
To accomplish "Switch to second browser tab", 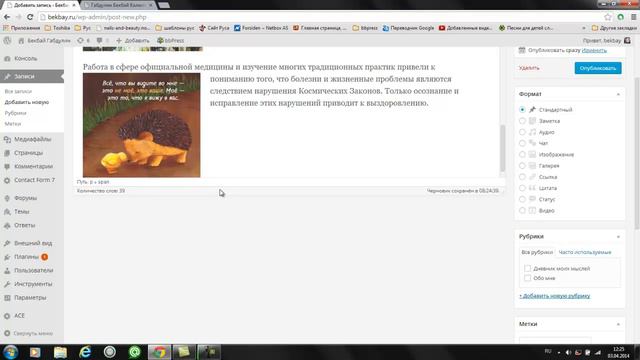I will click(x=118, y=5).
